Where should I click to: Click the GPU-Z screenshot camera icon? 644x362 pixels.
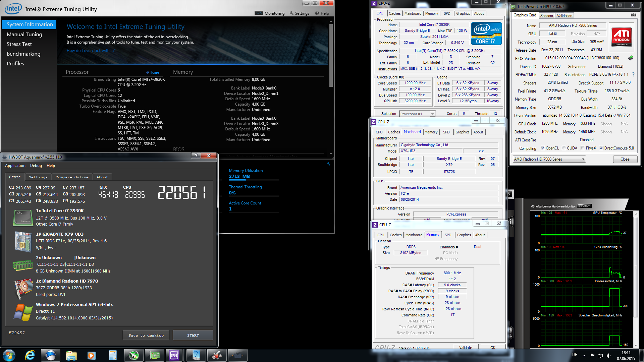pos(633,15)
